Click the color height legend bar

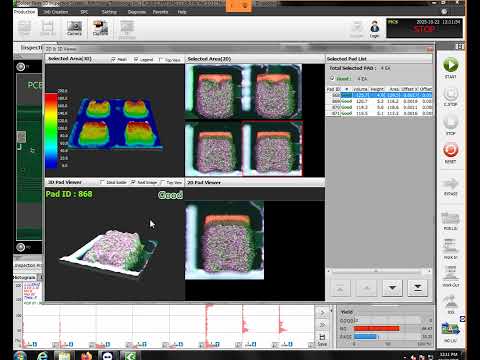[x=51, y=131]
